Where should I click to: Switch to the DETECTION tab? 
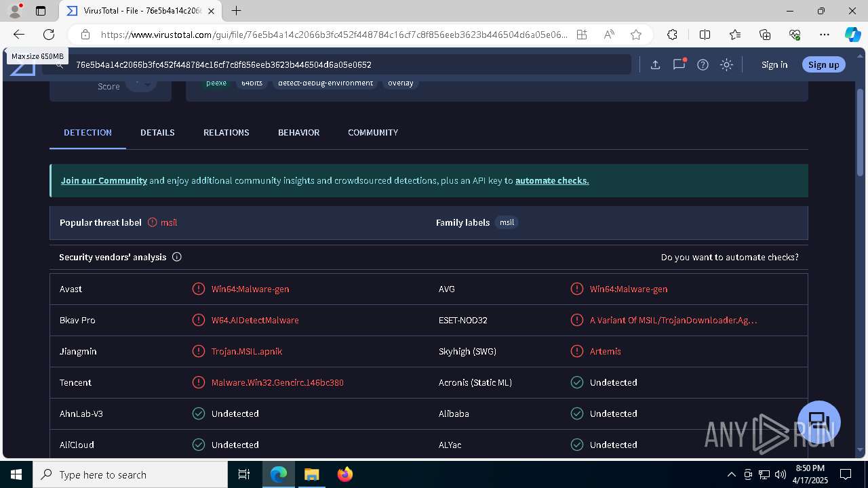tap(87, 132)
